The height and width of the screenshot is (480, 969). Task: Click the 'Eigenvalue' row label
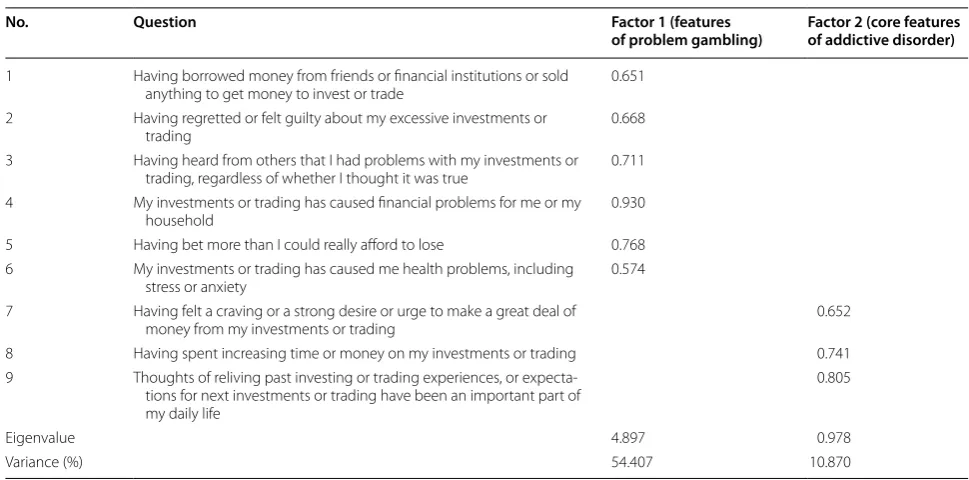pos(40,438)
